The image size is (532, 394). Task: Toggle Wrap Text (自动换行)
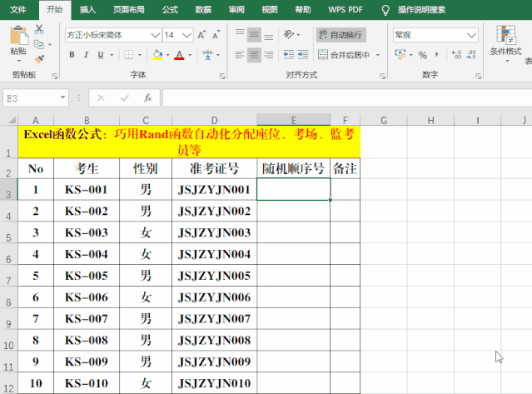tap(340, 35)
